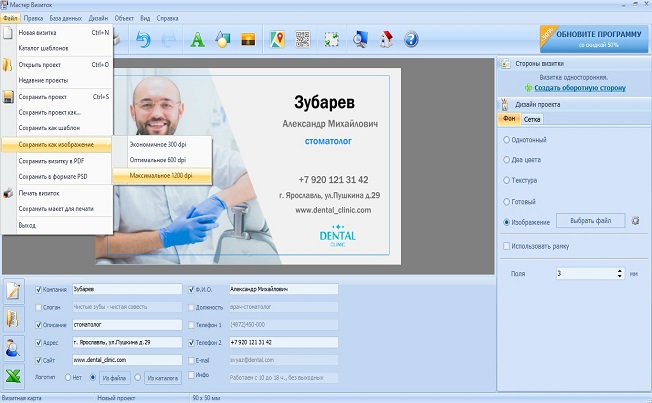Select the Однотонный background radio button
The width and height of the screenshot is (652, 403).
click(x=506, y=140)
